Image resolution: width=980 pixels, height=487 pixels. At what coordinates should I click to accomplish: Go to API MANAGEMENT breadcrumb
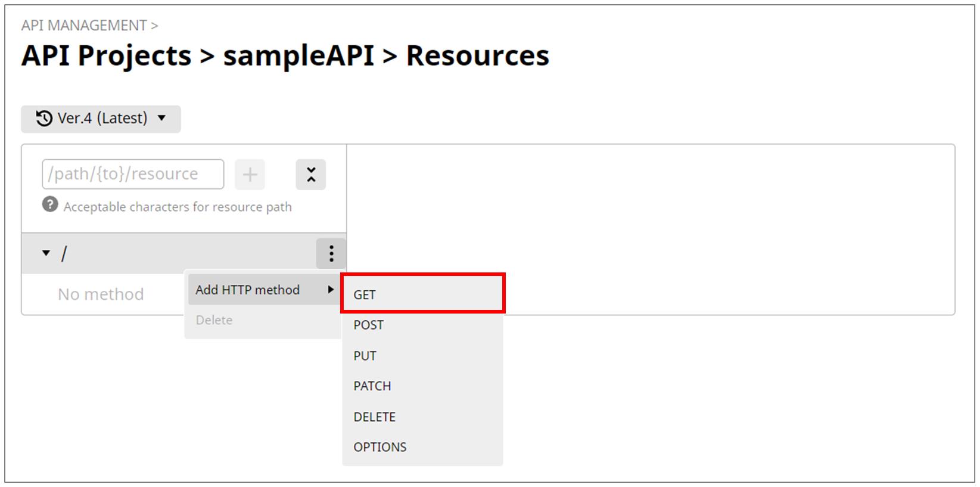click(x=84, y=26)
